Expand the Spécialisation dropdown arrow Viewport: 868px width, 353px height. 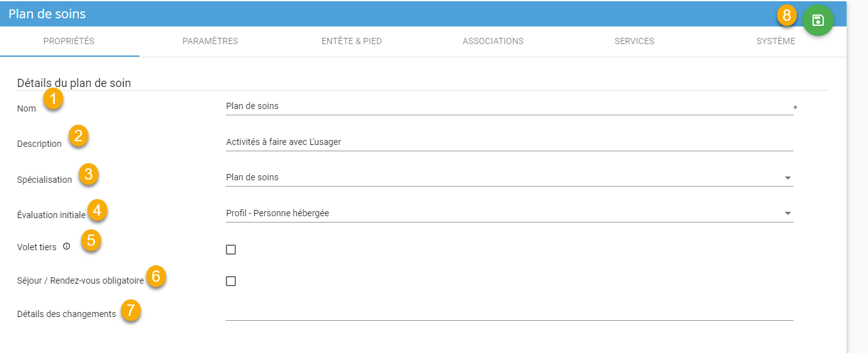787,178
